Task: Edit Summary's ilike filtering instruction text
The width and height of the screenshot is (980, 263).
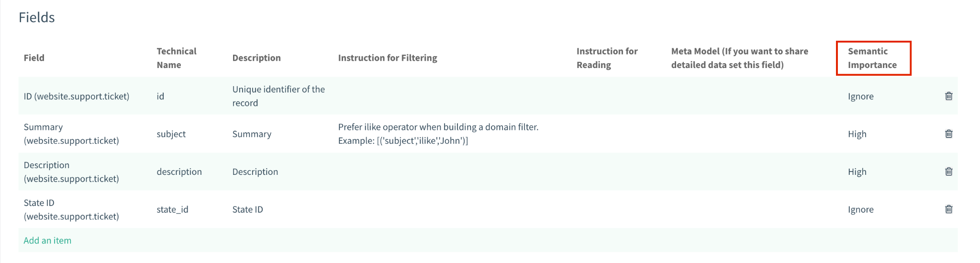Action: click(438, 134)
